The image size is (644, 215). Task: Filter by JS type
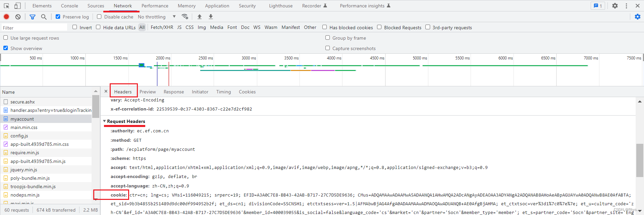coord(179,27)
